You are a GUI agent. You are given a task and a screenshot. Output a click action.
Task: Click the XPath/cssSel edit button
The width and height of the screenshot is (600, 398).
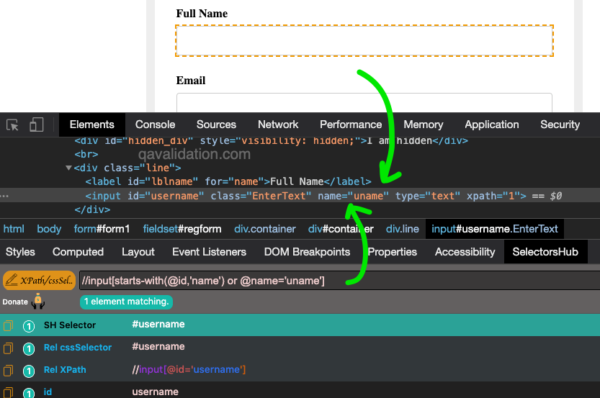pos(39,281)
